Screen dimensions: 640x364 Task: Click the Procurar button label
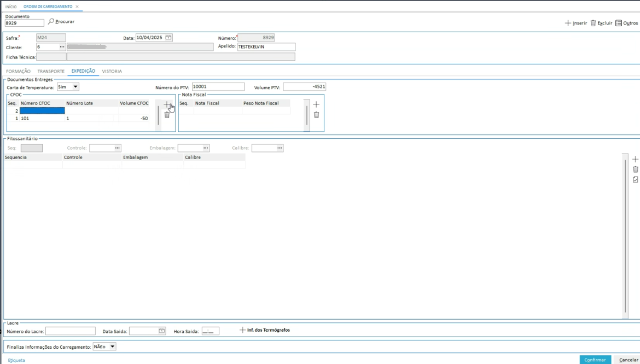[65, 22]
